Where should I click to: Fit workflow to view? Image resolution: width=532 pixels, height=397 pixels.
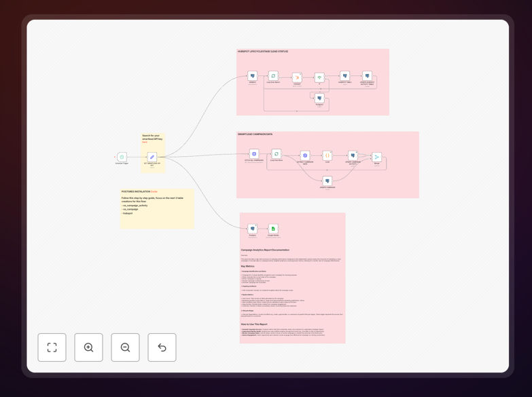tap(52, 347)
